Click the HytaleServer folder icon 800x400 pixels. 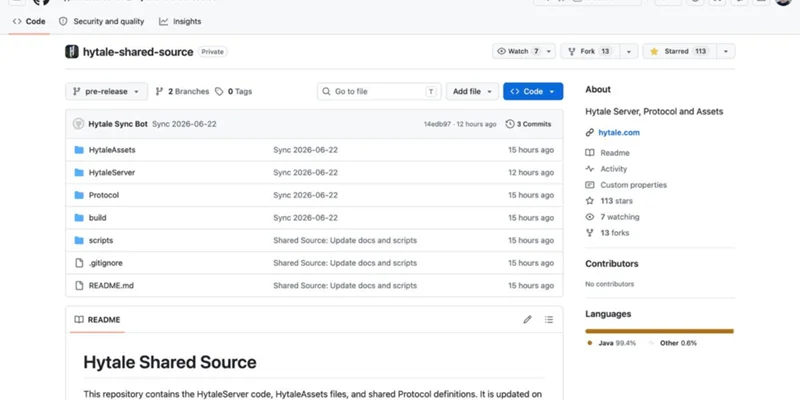point(79,172)
